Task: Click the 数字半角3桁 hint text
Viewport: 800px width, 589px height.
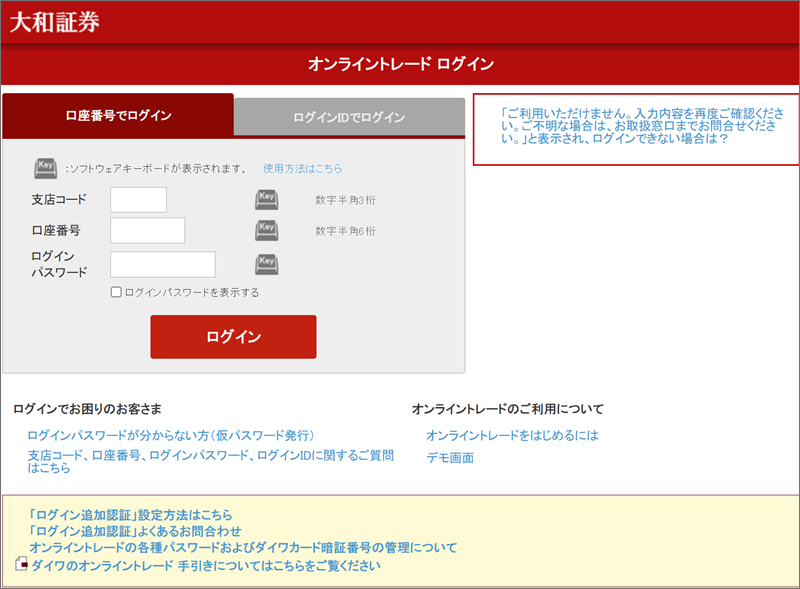Action: 345,200
